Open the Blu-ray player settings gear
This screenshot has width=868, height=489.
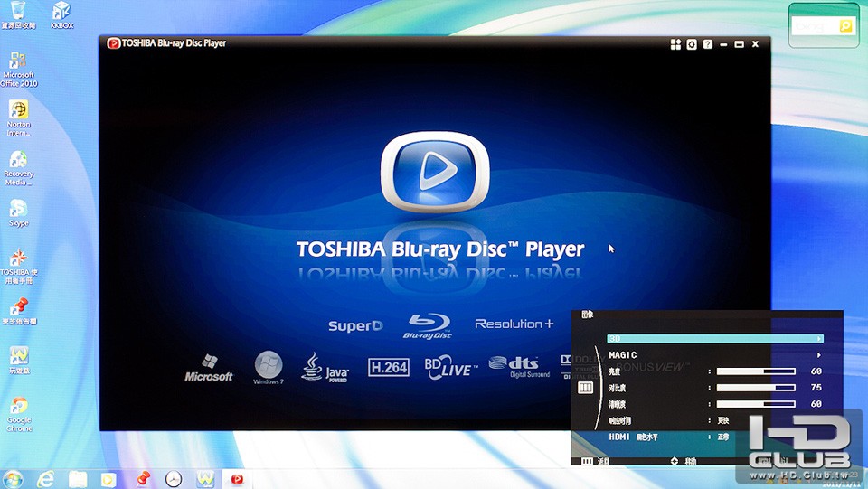coord(692,44)
